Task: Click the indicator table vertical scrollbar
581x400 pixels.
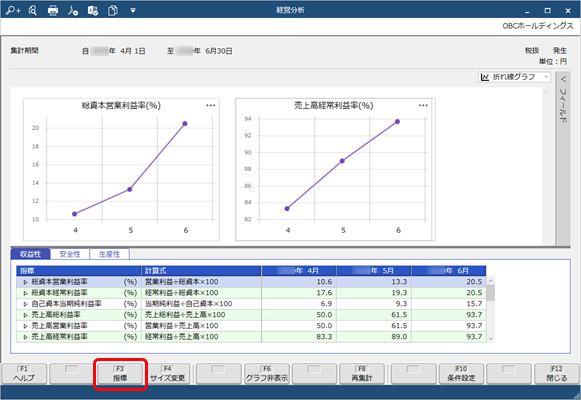Action: click(491, 309)
